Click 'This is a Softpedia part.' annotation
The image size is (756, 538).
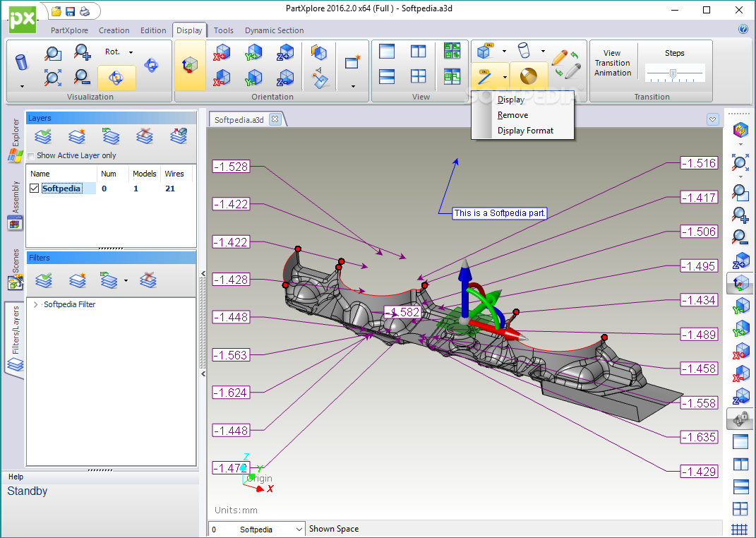coord(500,213)
